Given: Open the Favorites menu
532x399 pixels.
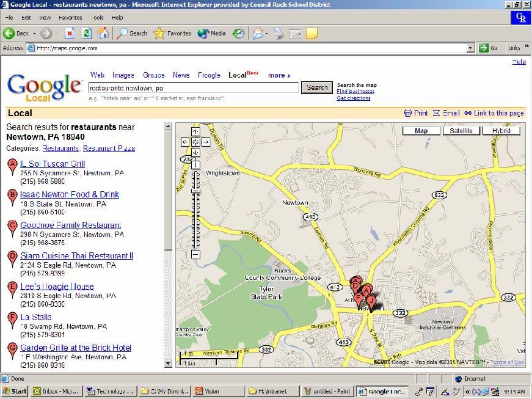Looking at the screenshot, I should coord(70,18).
